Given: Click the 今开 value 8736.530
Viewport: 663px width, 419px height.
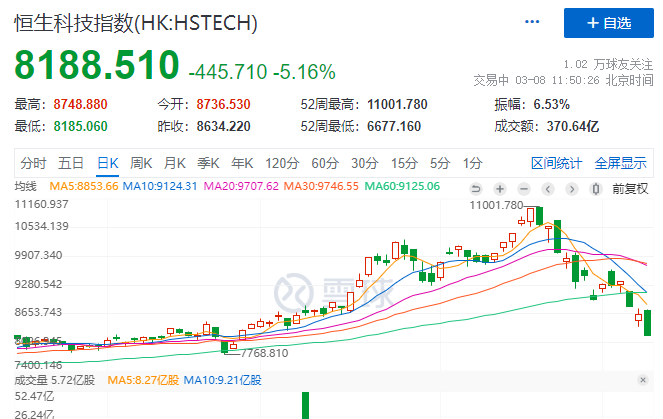Looking at the screenshot, I should [x=223, y=104].
